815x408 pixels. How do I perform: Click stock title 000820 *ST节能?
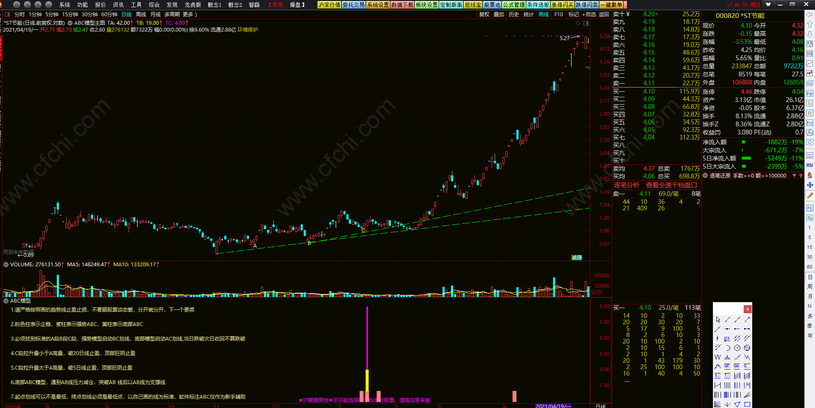pos(741,16)
